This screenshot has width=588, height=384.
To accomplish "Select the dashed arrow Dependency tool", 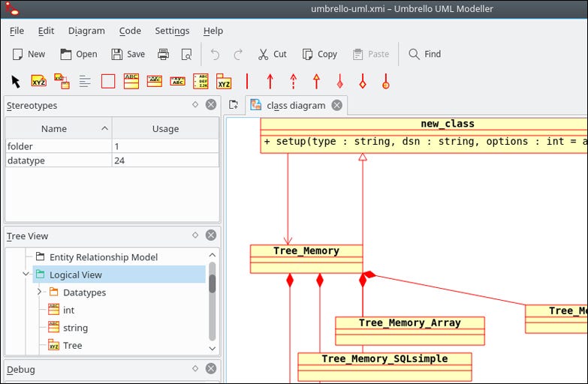I will 294,81.
